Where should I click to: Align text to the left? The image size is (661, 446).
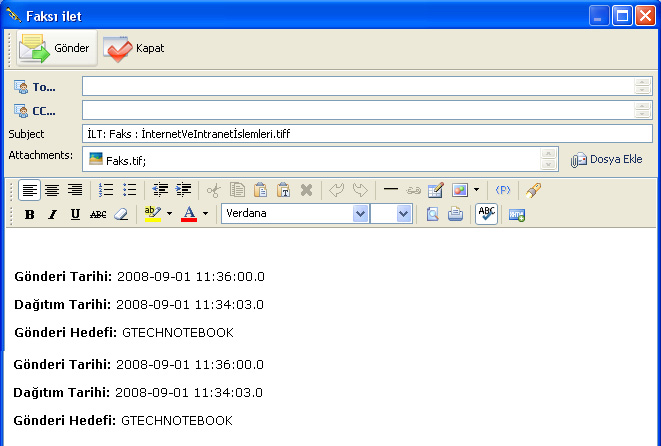pos(30,190)
